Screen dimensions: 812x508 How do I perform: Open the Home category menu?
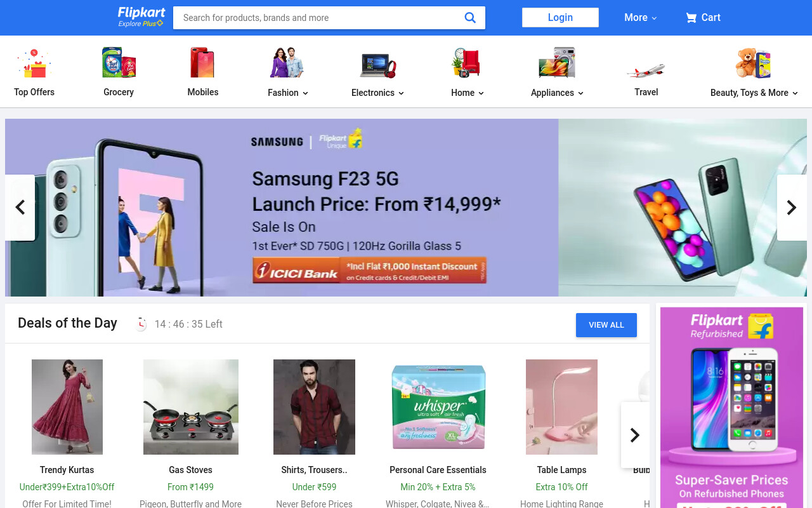[468, 93]
